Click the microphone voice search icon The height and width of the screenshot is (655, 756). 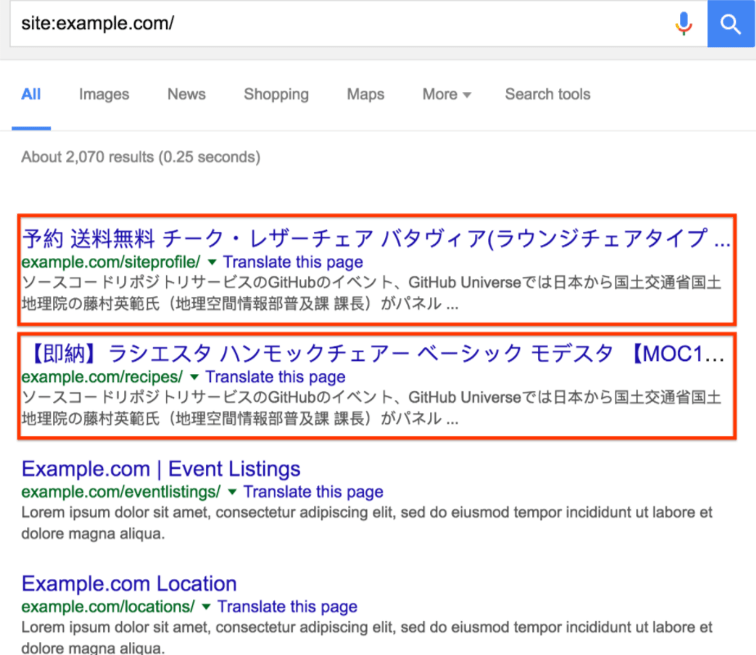(684, 23)
